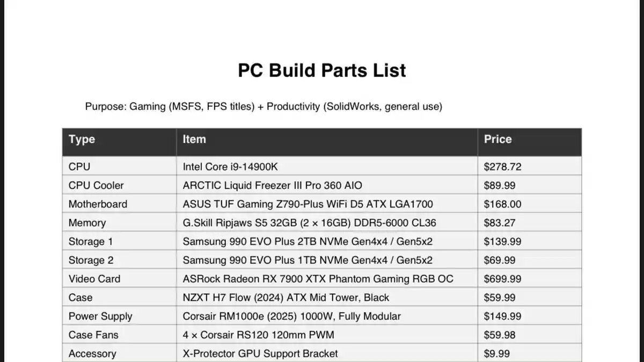
Task: Select the ARCTIC Liquid Freezer III cell
Action: [272, 186]
